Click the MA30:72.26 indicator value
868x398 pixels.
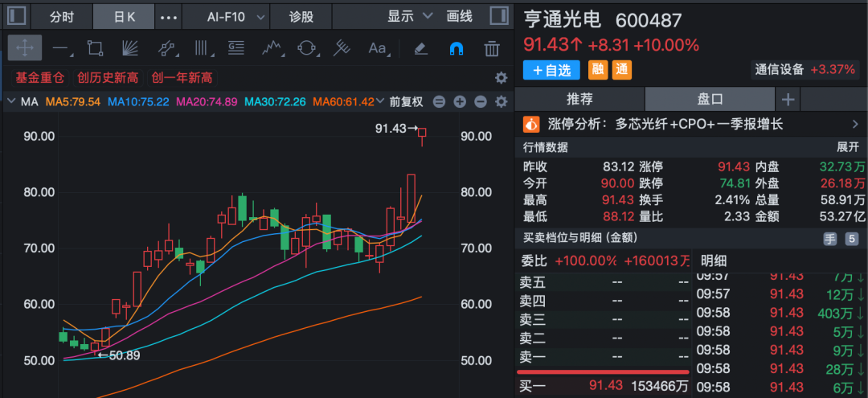pos(275,102)
